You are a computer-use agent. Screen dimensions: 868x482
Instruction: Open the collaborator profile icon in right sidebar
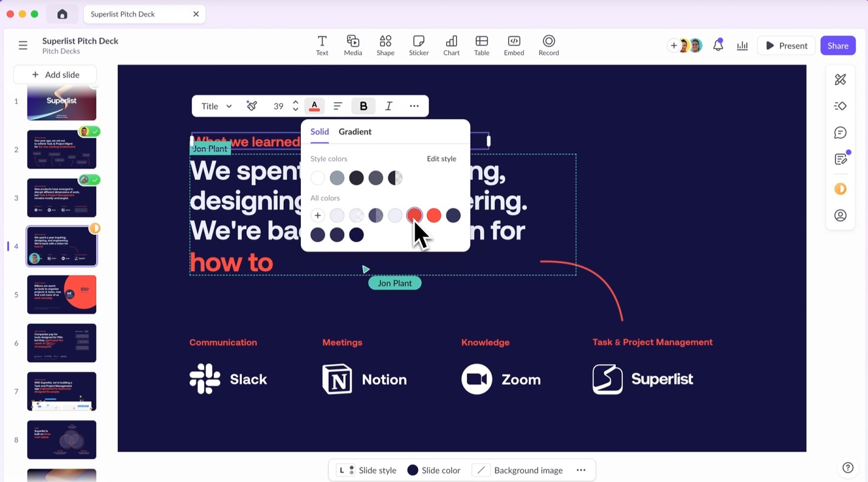coord(841,215)
